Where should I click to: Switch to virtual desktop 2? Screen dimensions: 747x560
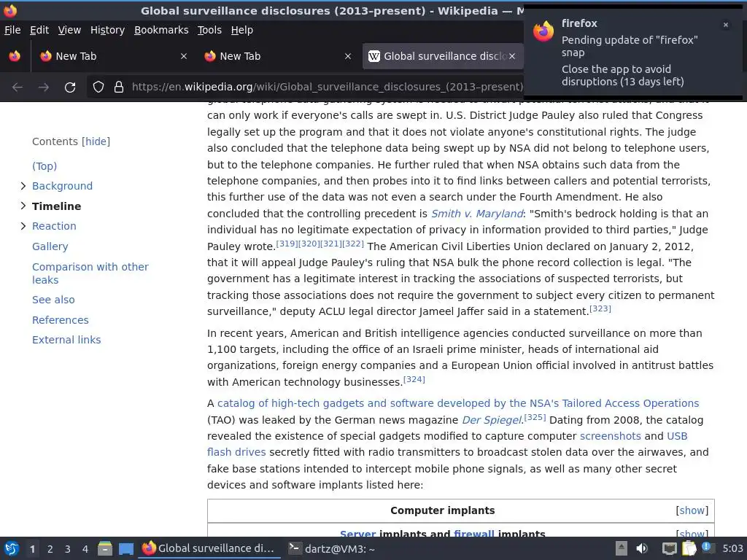tap(50, 549)
